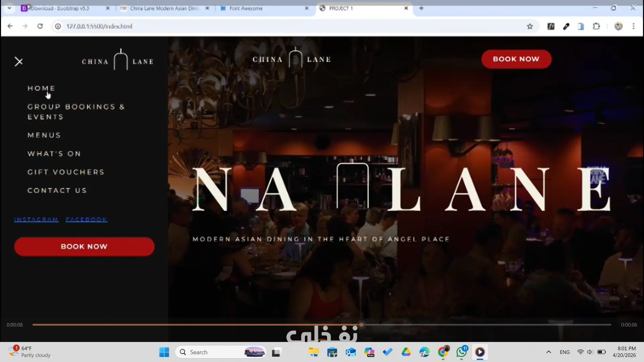The width and height of the screenshot is (644, 362).
Task: Go to Group Bookings & Events page
Action: (76, 112)
